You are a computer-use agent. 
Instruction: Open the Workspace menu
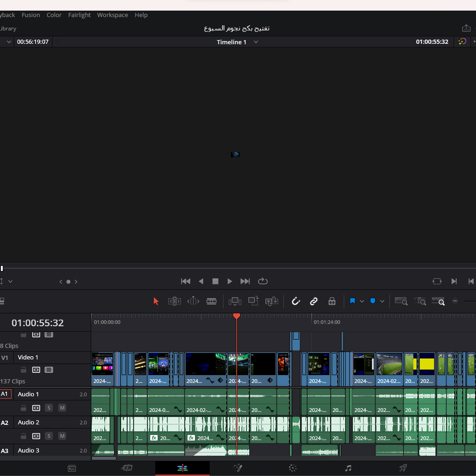(112, 15)
